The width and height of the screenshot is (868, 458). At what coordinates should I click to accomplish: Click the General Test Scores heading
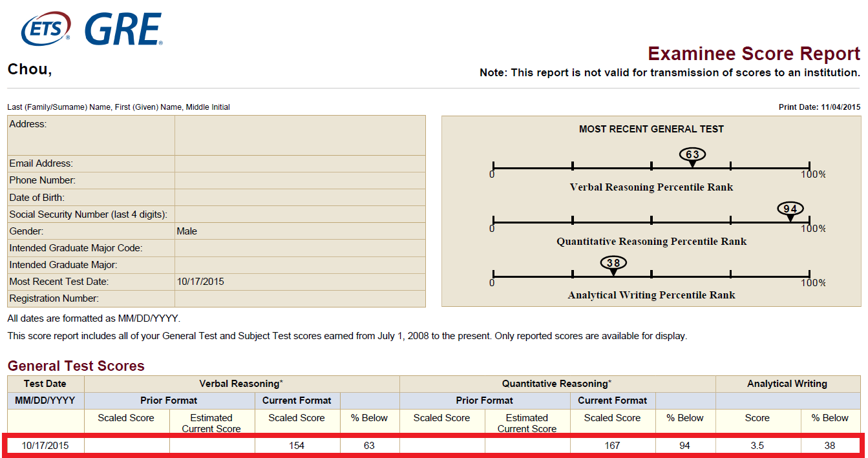point(76,366)
